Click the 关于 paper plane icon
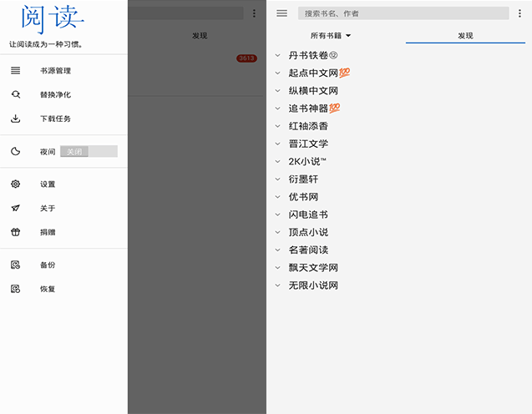 tap(15, 208)
